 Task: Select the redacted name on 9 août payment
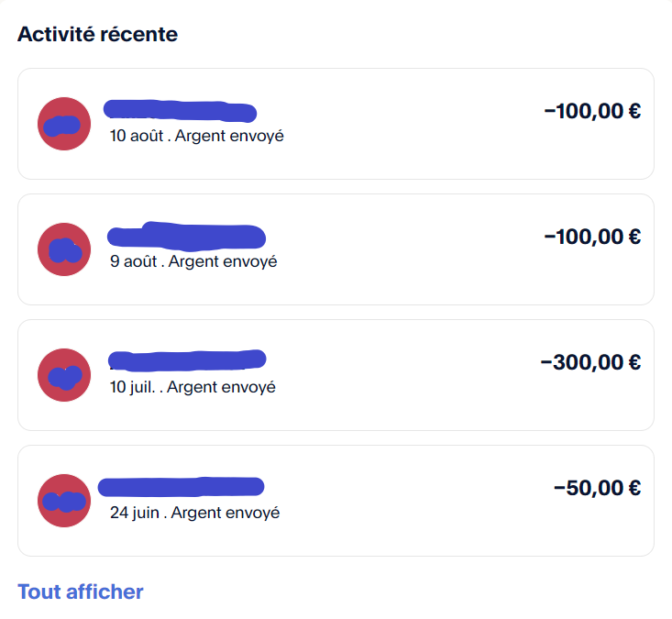[x=186, y=237]
